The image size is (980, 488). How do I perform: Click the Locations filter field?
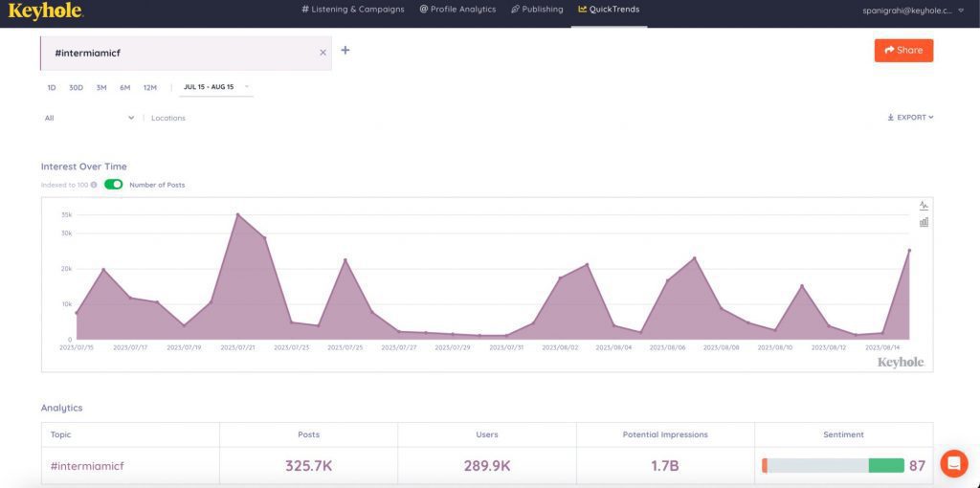click(x=168, y=118)
